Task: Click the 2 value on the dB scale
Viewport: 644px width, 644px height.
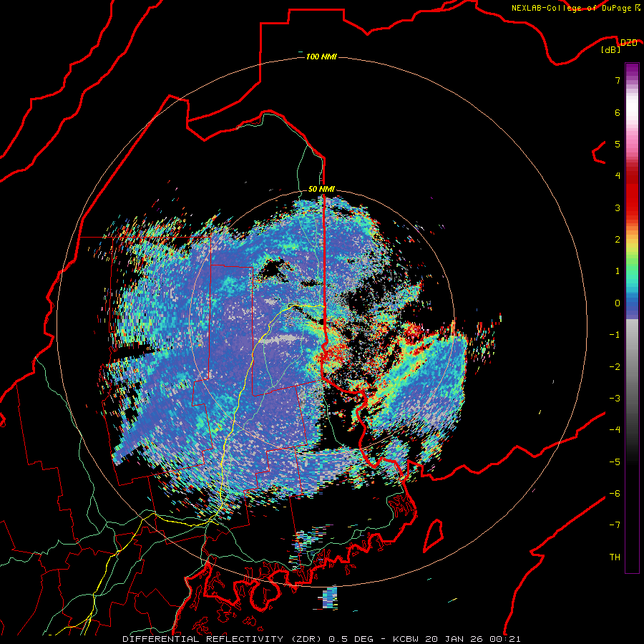Action: (618, 240)
